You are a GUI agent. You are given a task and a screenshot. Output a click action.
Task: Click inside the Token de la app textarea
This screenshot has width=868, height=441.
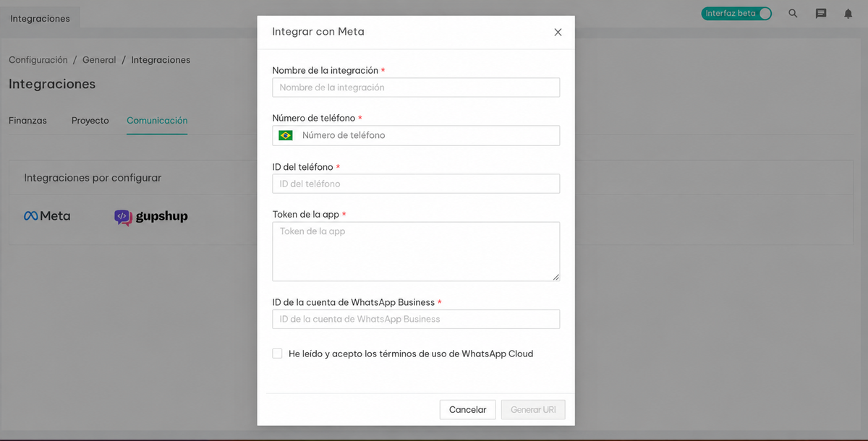click(416, 251)
